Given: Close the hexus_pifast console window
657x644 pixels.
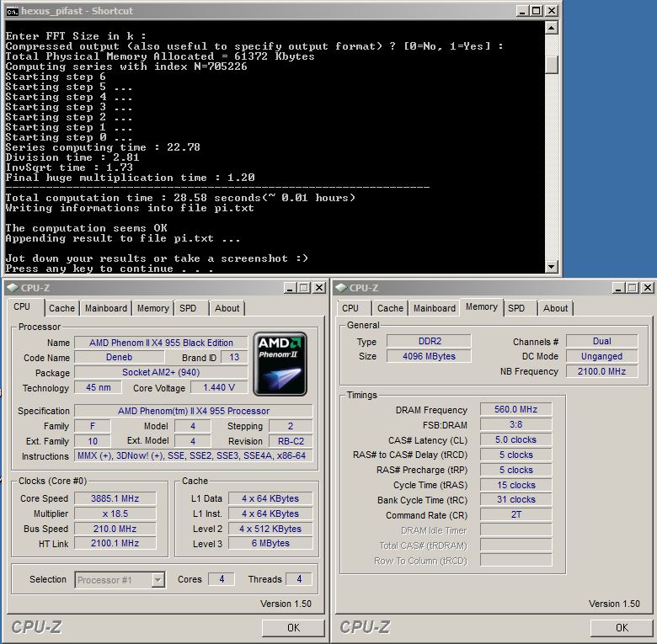Looking at the screenshot, I should (x=552, y=11).
